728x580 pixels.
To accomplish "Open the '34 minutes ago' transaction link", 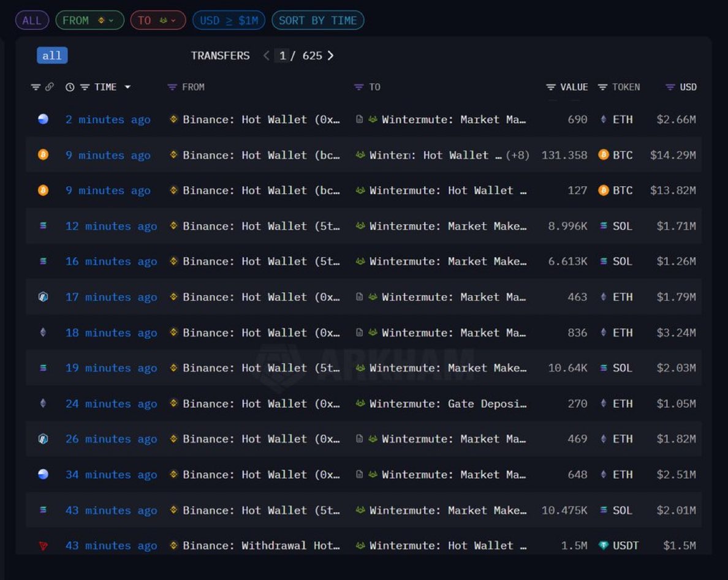I will coord(111,475).
